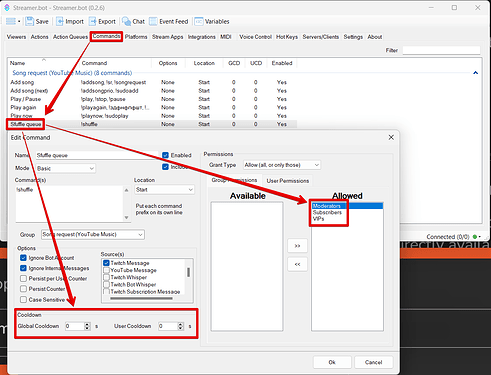Click the move-right >> arrow button

click(x=297, y=246)
